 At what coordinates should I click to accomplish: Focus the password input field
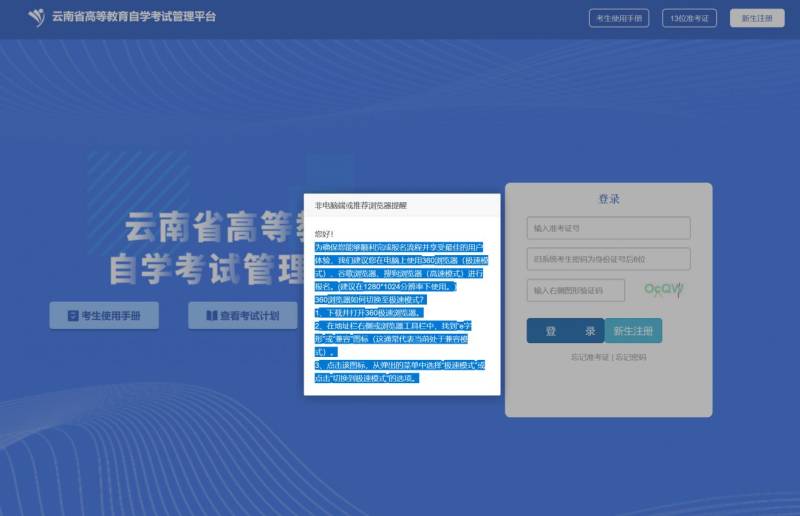click(x=608, y=259)
